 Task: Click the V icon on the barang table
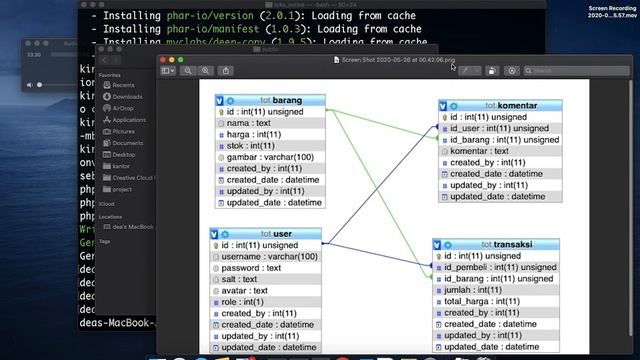coord(220,100)
